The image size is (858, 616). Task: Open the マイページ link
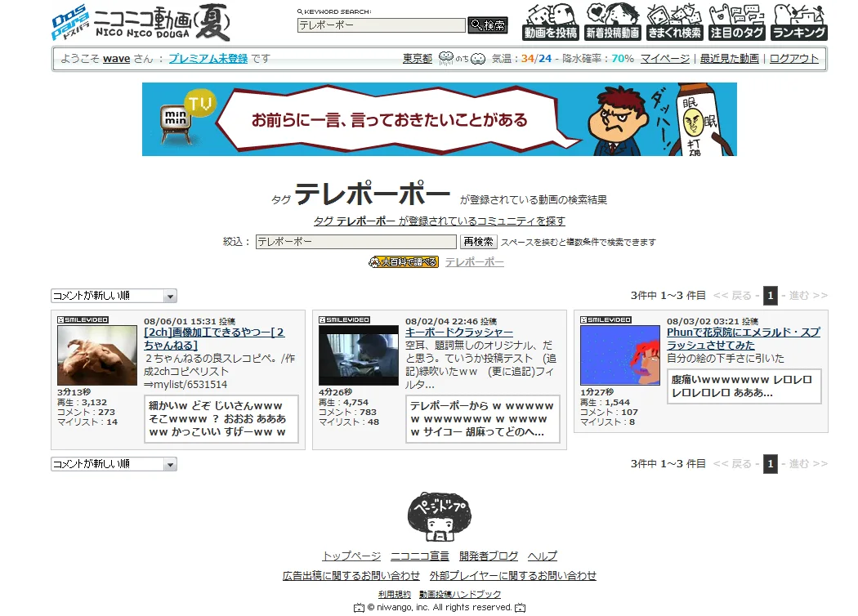point(664,59)
